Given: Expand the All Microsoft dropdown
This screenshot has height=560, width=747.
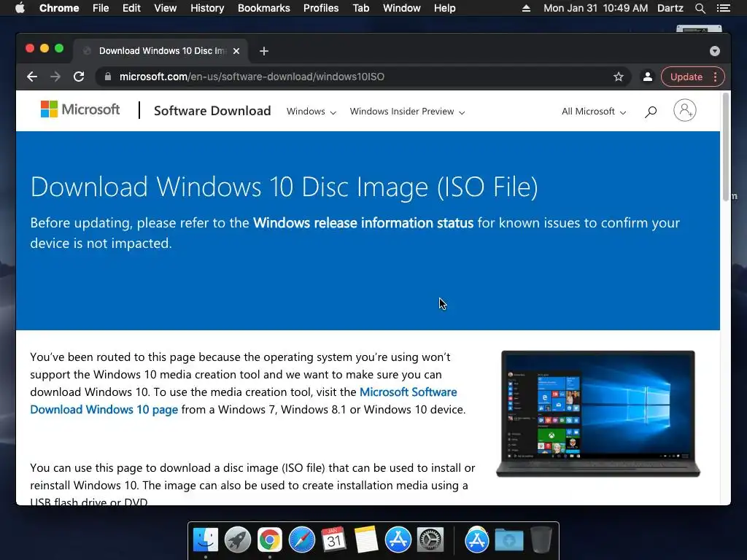Looking at the screenshot, I should coord(594,112).
